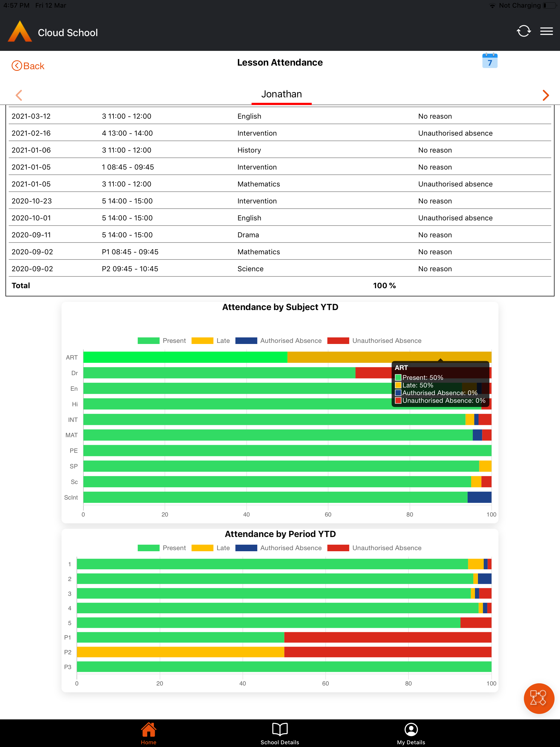Click the ART bar Late segment
This screenshot has width=560, height=747.
tap(389, 357)
